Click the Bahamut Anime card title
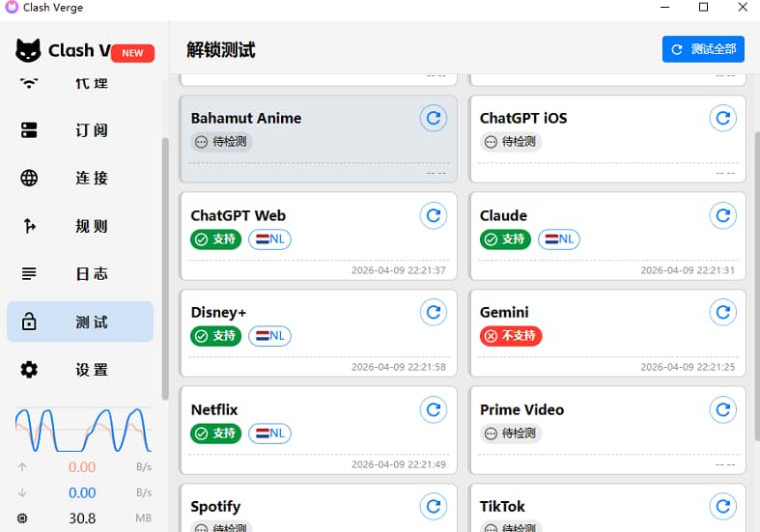The height and width of the screenshot is (532, 760). point(245,118)
